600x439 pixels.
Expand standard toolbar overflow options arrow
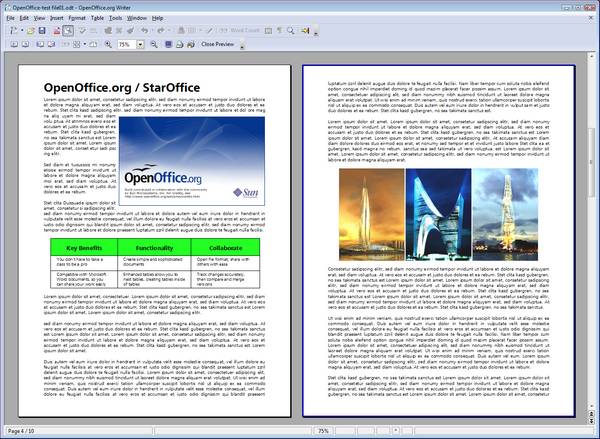(316, 33)
